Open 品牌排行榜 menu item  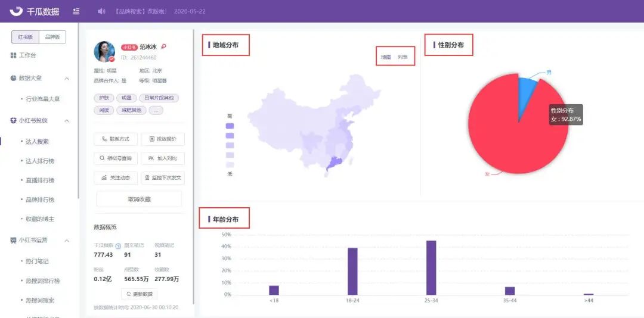40,200
